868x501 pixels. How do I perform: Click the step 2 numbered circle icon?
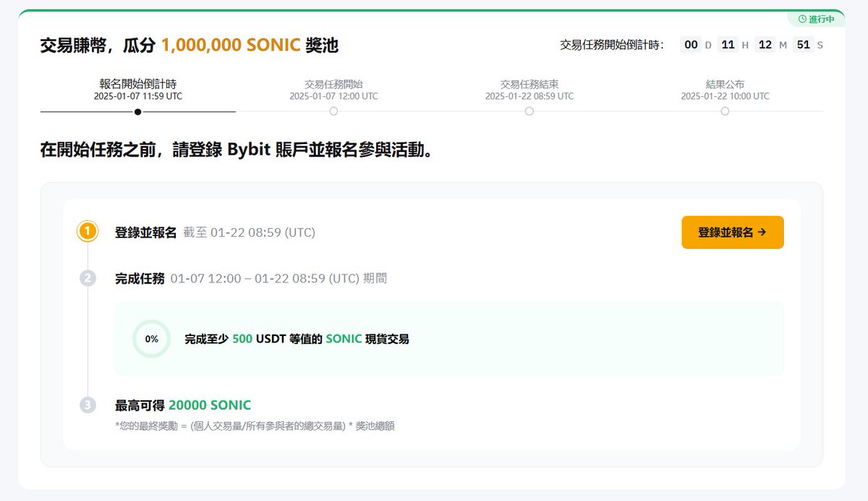click(88, 278)
